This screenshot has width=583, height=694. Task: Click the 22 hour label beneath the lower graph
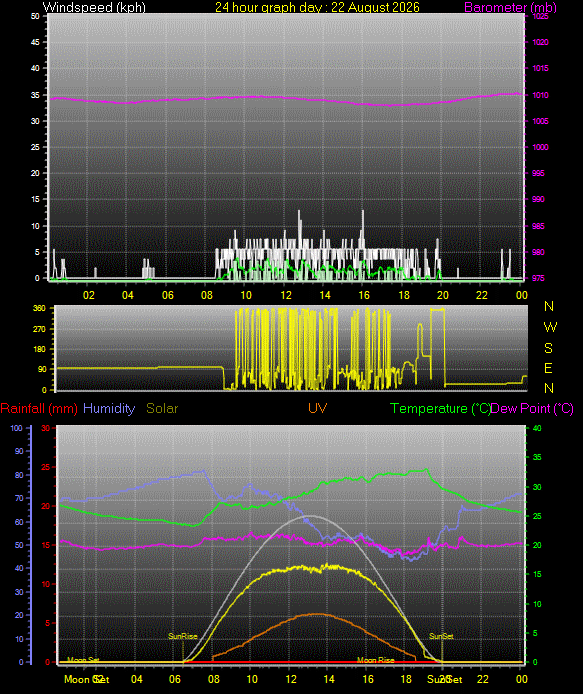pos(483,679)
